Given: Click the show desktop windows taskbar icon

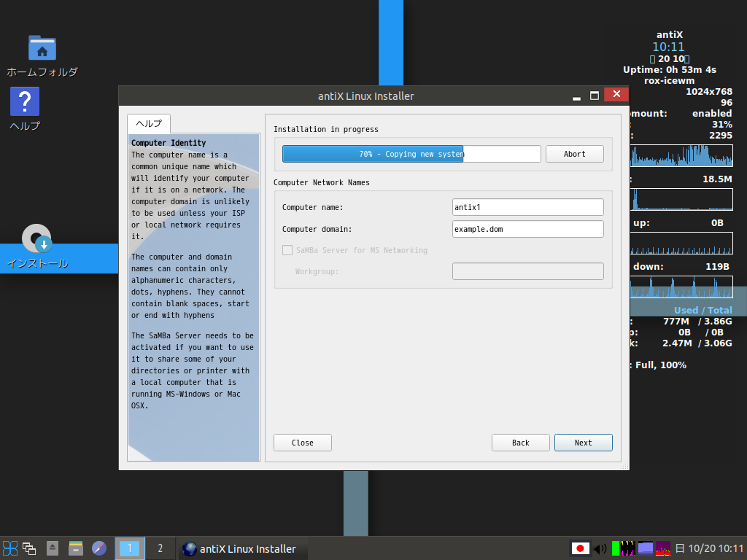Looking at the screenshot, I should (x=29, y=548).
